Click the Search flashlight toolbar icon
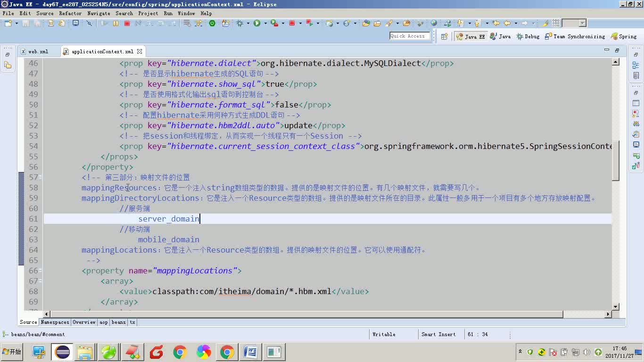 pyautogui.click(x=389, y=23)
